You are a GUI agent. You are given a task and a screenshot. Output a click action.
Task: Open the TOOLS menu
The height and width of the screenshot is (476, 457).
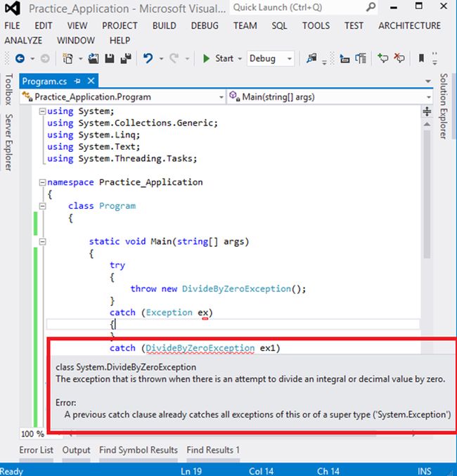(x=316, y=26)
